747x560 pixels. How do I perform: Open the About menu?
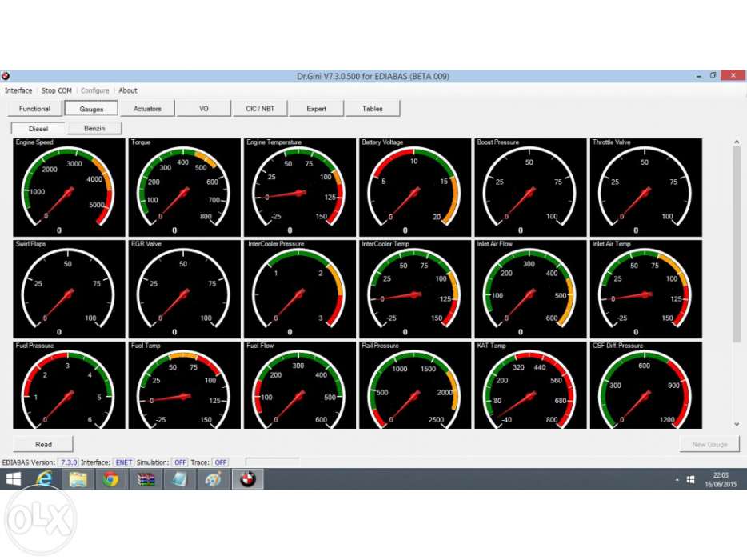(x=128, y=90)
